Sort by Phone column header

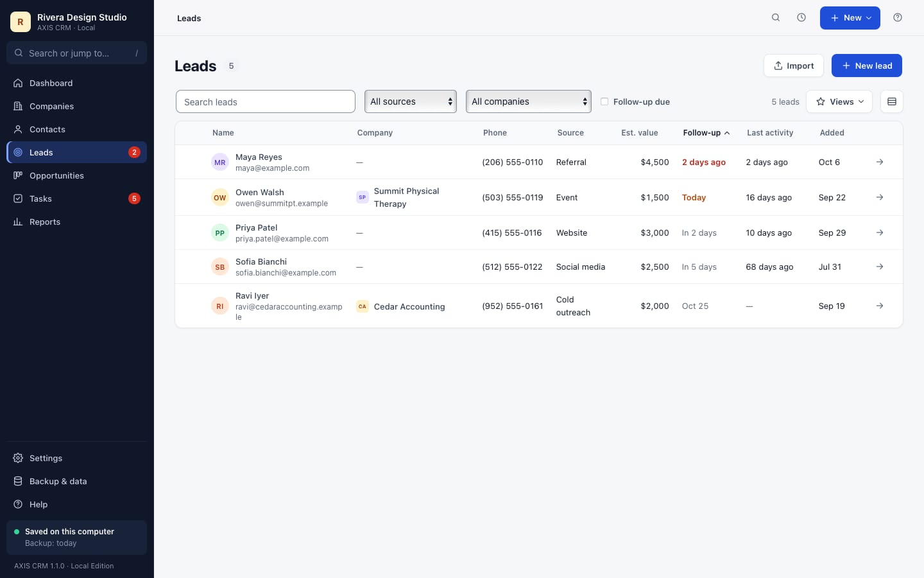(495, 133)
